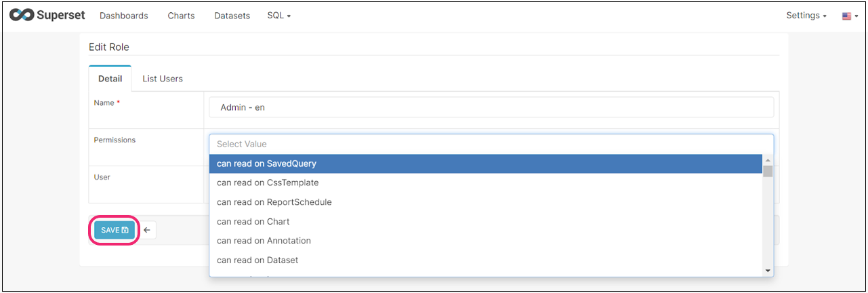Click the dropdown list scroll-up arrow

(768, 160)
